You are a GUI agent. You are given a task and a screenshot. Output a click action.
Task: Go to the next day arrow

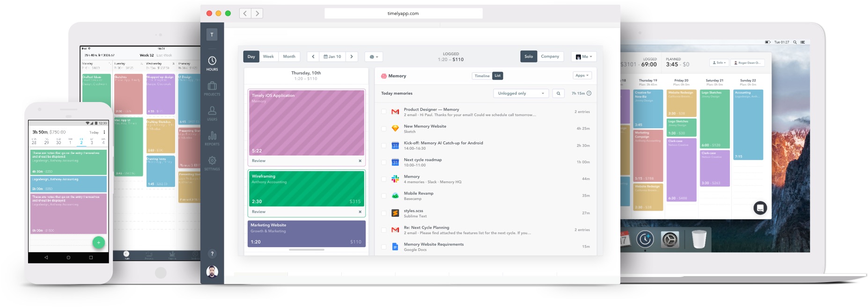[352, 57]
